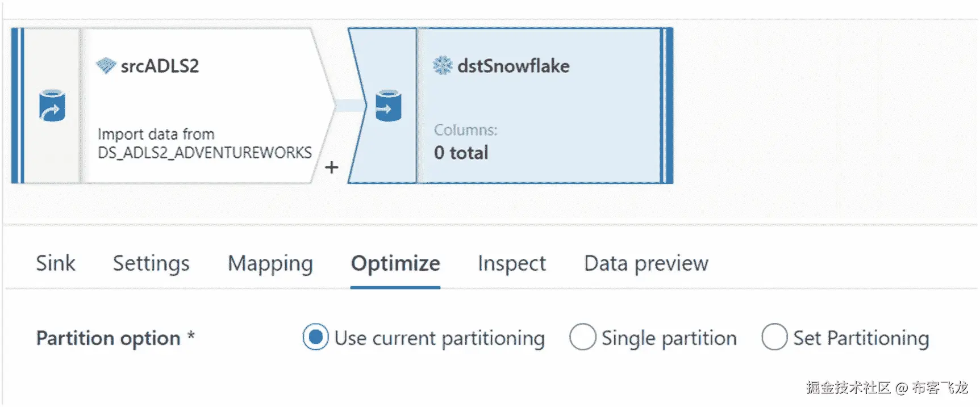Open the Settings tab

(151, 264)
